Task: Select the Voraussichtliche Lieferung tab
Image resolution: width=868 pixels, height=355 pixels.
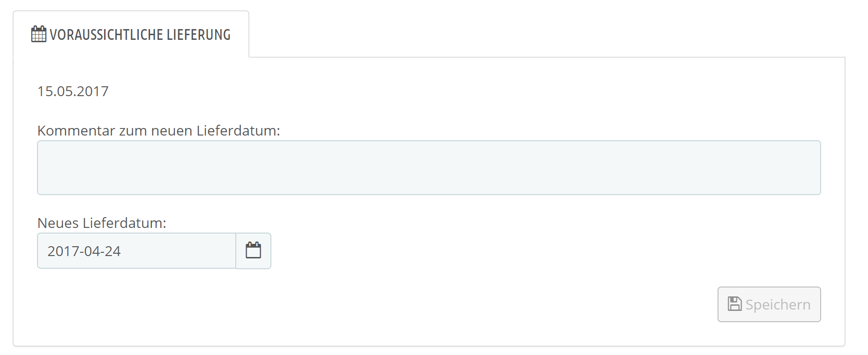Action: pos(131,34)
